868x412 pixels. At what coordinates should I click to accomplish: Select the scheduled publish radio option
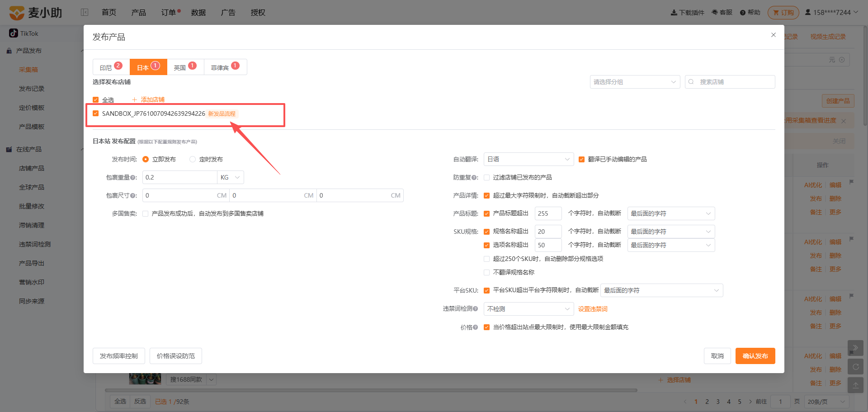click(193, 159)
